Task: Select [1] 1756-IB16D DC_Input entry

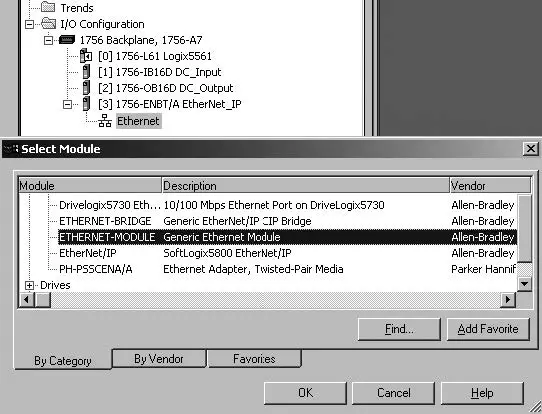Action: click(159, 72)
